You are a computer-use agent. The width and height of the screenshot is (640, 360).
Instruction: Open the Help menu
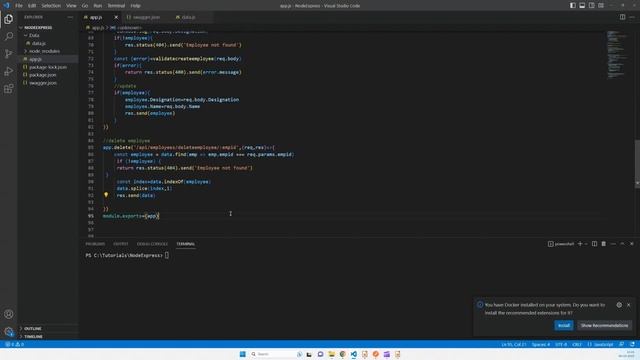click(x=136, y=6)
